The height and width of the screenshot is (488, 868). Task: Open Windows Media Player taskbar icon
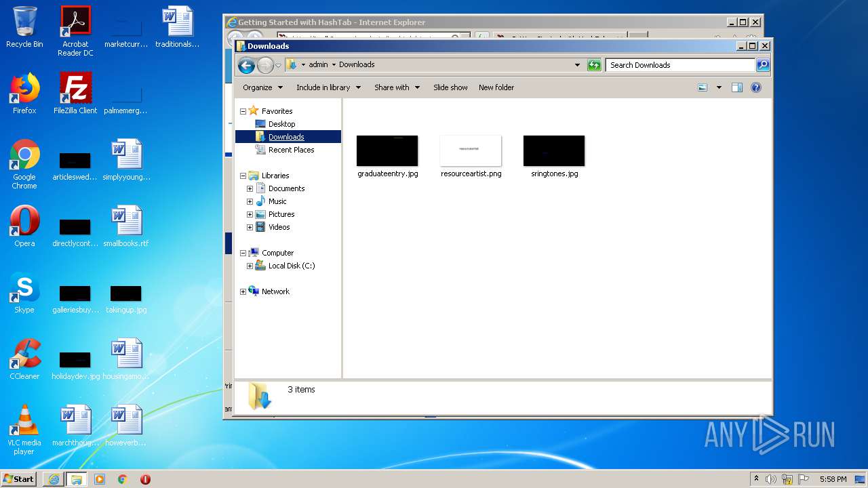click(x=100, y=479)
